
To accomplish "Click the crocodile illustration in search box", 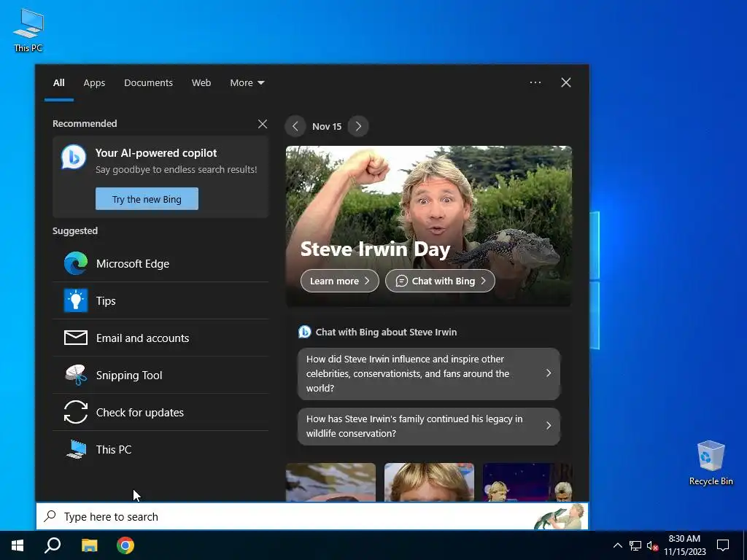I will tap(560, 517).
